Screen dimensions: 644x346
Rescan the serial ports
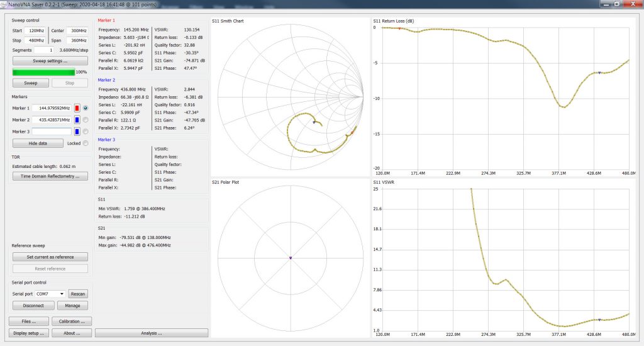click(x=78, y=294)
